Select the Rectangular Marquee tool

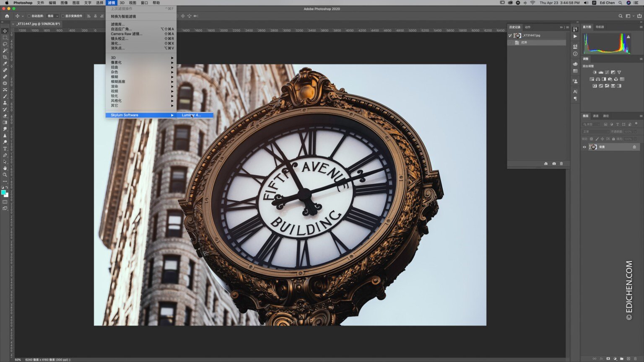tap(5, 38)
